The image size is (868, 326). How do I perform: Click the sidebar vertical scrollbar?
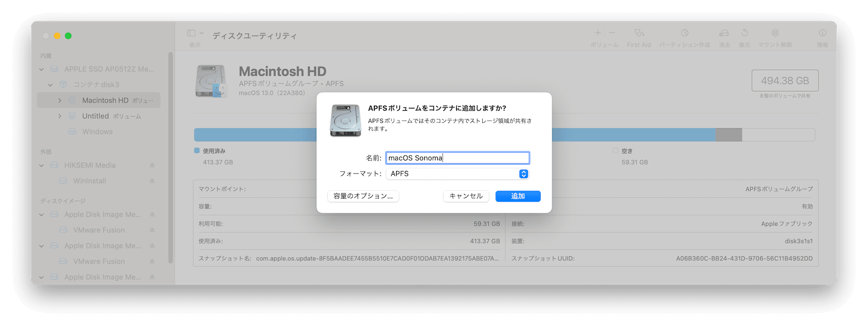[x=171, y=157]
